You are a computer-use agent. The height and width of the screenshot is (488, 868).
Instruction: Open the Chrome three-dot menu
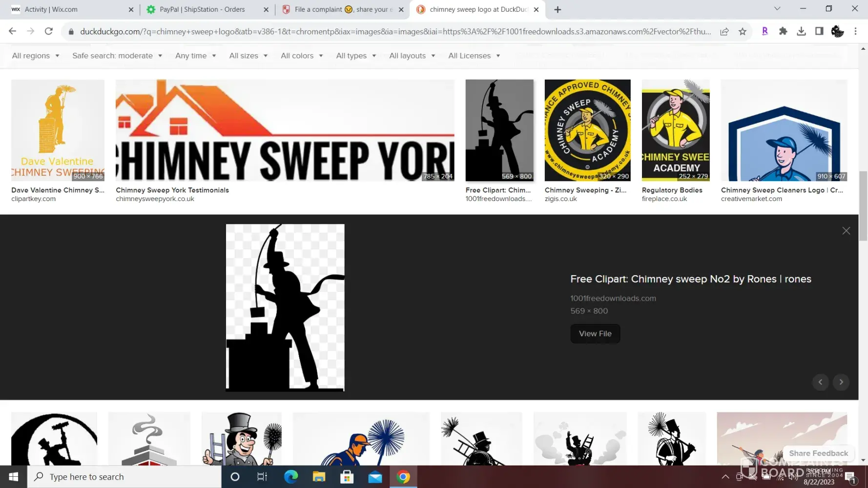[855, 31]
